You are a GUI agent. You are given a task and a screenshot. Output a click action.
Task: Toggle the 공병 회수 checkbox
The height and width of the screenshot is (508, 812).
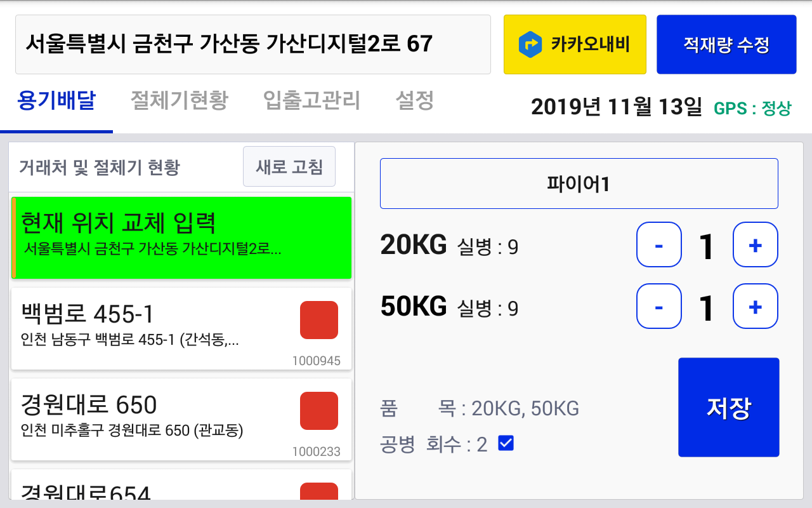[506, 443]
